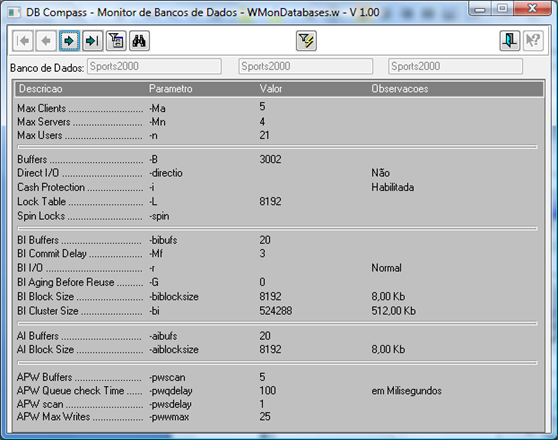Image resolution: width=559 pixels, height=441 pixels.
Task: Minimize the DB Compass window
Action: (480, 9)
